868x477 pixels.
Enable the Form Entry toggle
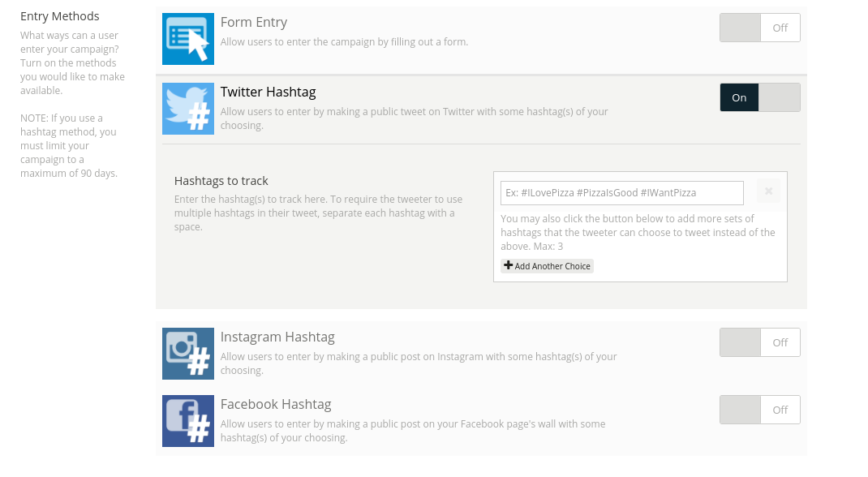[x=759, y=28]
